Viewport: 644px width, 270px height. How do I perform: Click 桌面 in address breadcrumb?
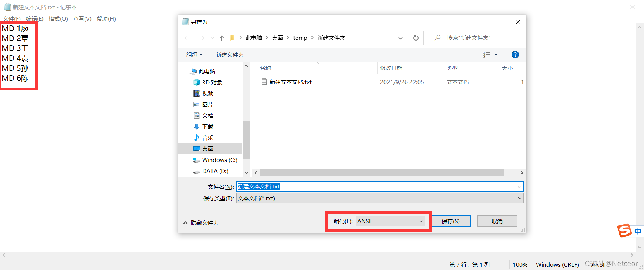[x=278, y=38]
